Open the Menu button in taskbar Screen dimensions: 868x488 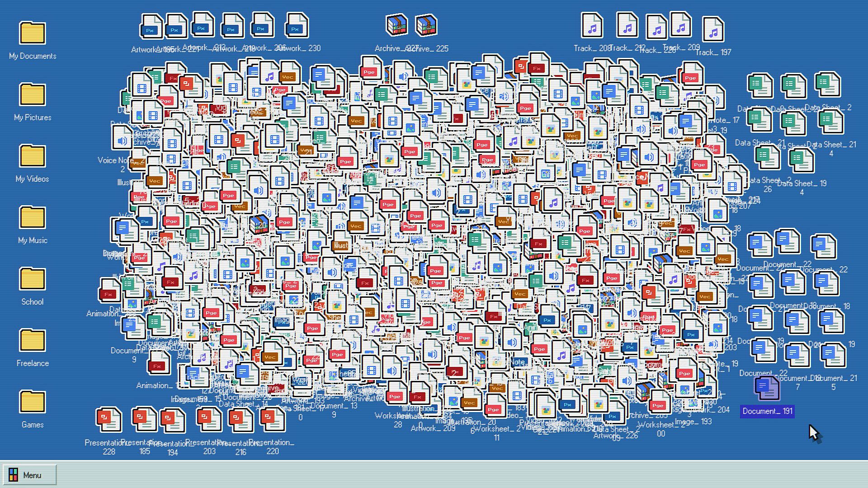[x=29, y=475]
